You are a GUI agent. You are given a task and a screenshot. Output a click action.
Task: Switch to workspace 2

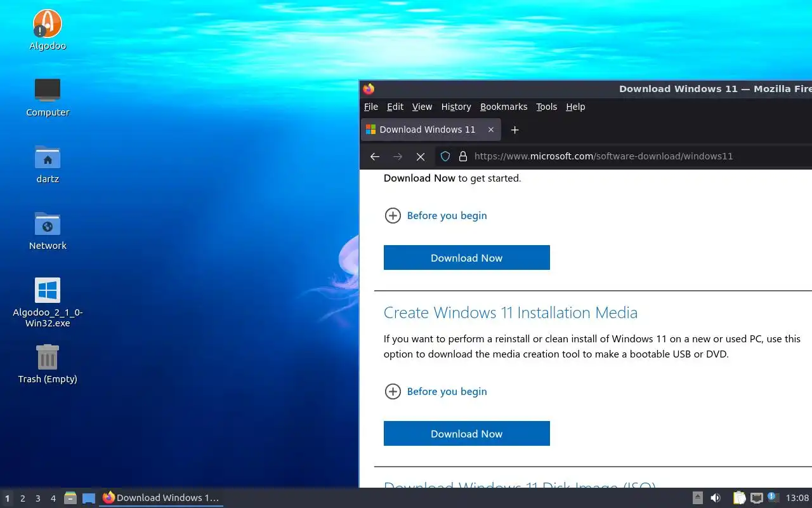click(x=23, y=498)
